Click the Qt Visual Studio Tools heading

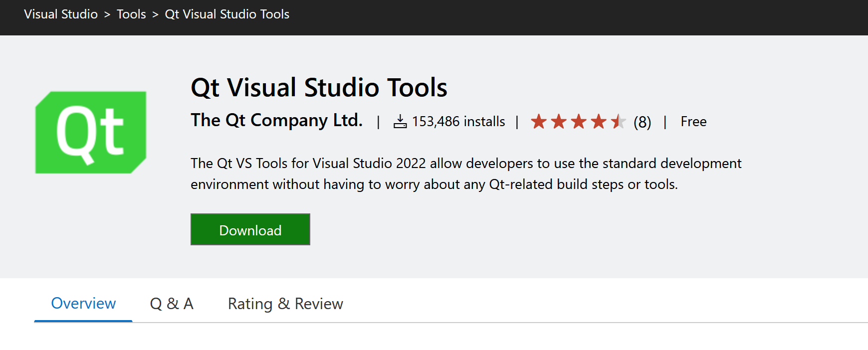[319, 87]
